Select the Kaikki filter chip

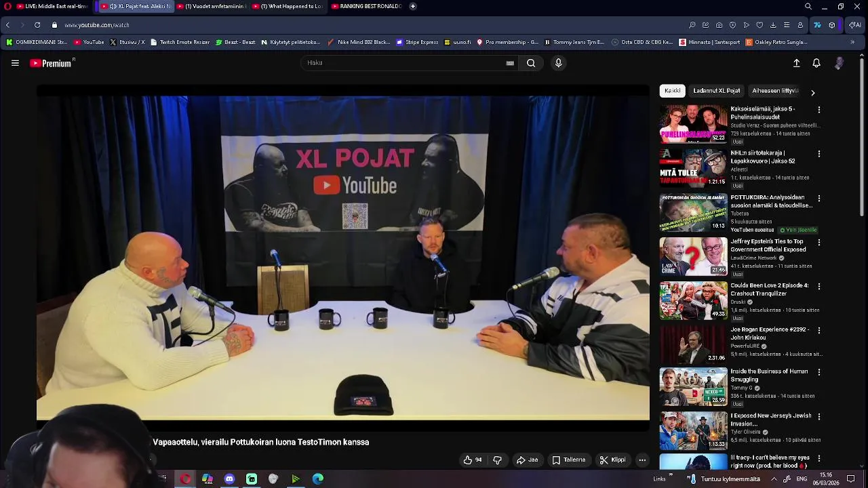[673, 91]
